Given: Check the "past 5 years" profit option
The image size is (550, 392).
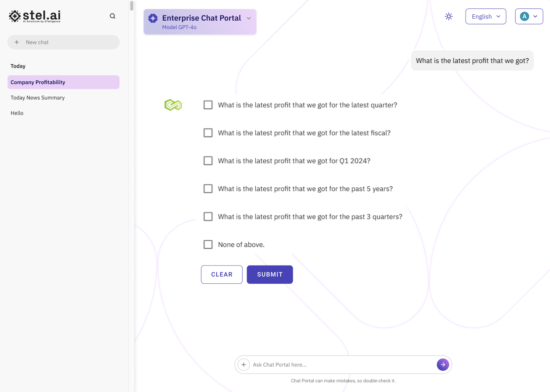Looking at the screenshot, I should pyautogui.click(x=208, y=189).
